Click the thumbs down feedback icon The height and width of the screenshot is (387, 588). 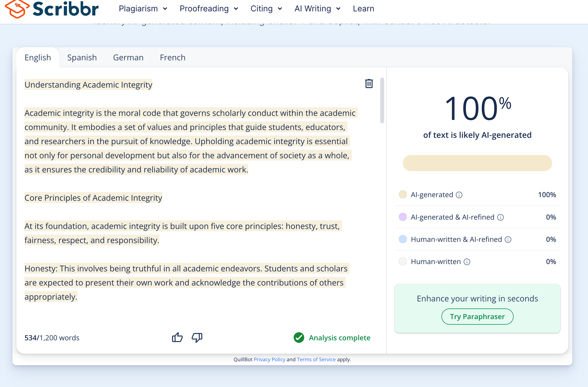(197, 338)
